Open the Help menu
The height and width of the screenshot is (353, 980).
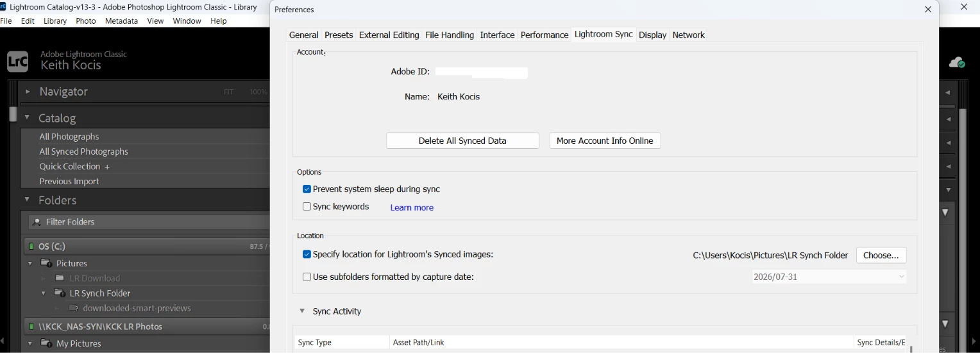click(219, 21)
